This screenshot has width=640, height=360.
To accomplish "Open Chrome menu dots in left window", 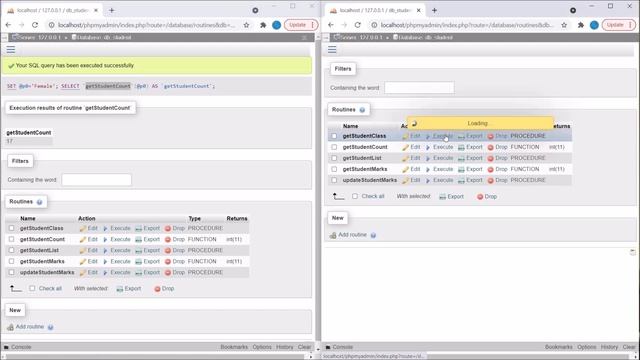I will (x=313, y=25).
